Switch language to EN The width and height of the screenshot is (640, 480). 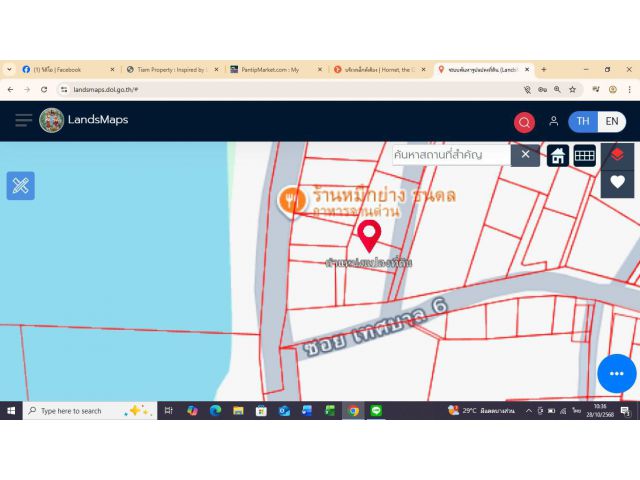tap(611, 121)
